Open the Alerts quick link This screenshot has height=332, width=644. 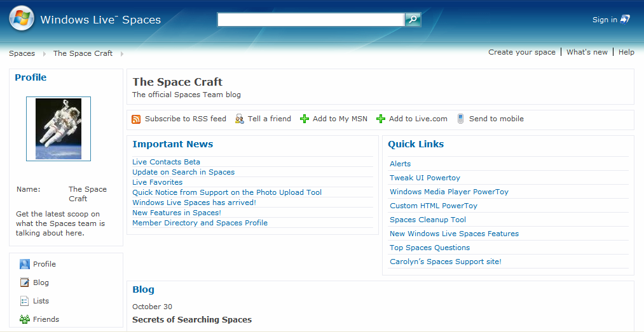400,164
